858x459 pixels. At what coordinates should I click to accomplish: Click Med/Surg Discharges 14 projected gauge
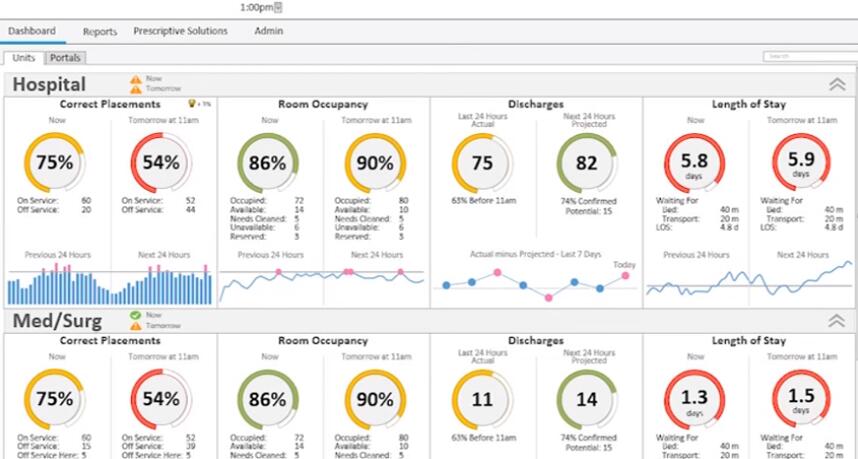pos(587,399)
